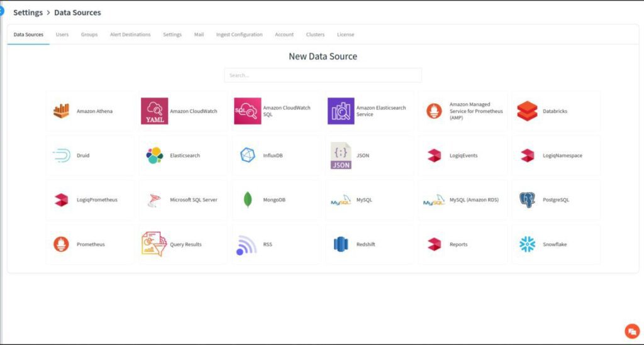Pick the Amazon Elasticsearch Service icon

pos(341,111)
